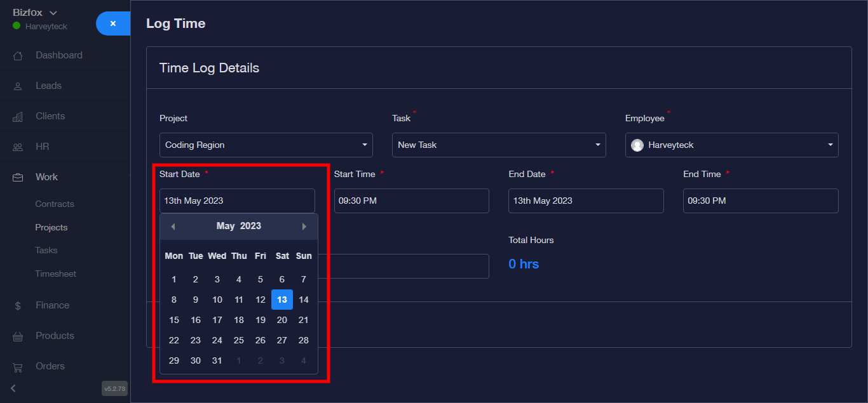Open Timesheet in the Work submenu
This screenshot has height=403, width=868.
coord(55,274)
